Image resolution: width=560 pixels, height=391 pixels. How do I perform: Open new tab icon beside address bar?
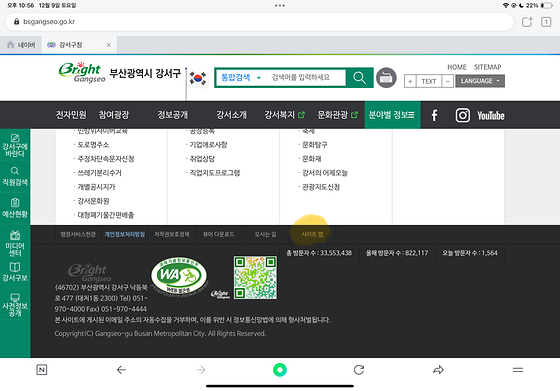point(527,22)
